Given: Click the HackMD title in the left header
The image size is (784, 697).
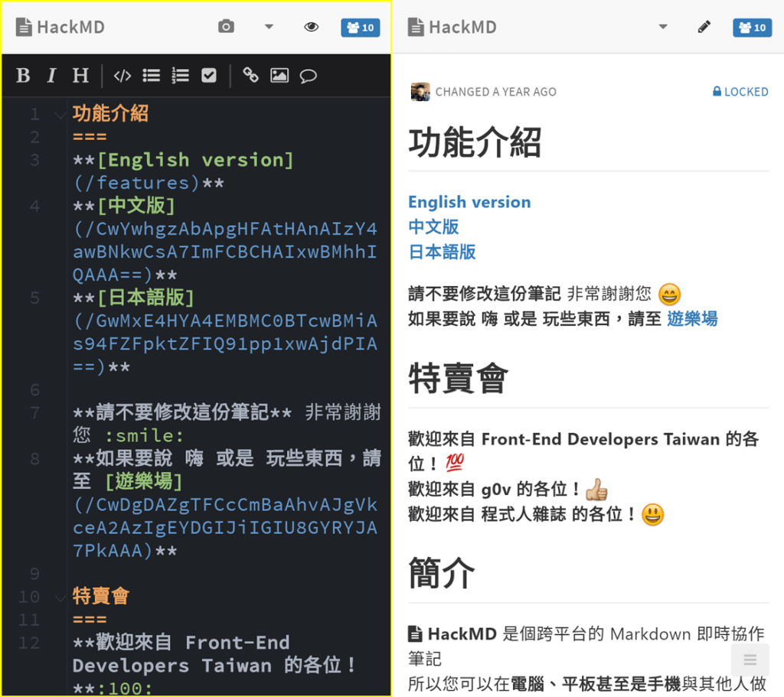Looking at the screenshot, I should pos(60,25).
